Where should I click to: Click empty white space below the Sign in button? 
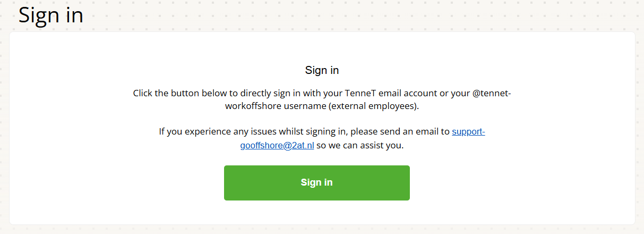tap(316, 213)
